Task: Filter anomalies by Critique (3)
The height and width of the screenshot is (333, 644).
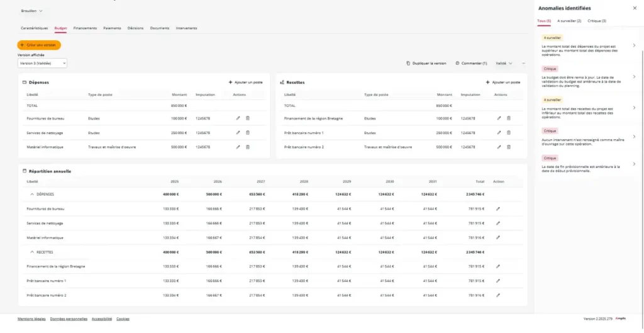Action: click(597, 21)
